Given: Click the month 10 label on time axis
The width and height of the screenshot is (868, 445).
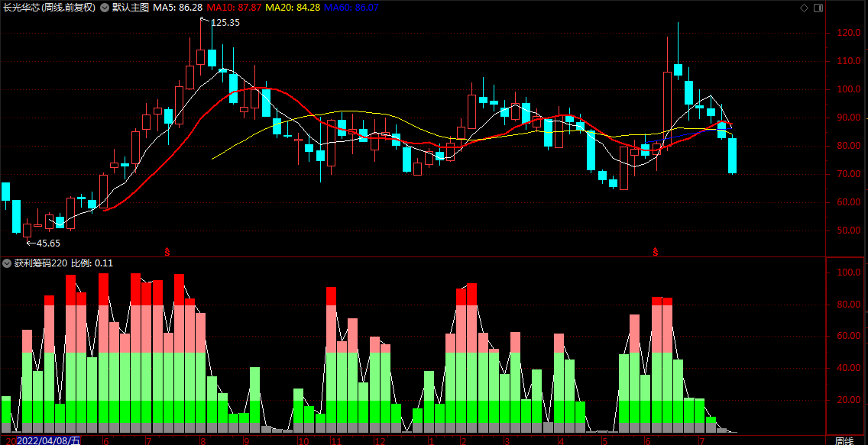Looking at the screenshot, I should pyautogui.click(x=303, y=441).
